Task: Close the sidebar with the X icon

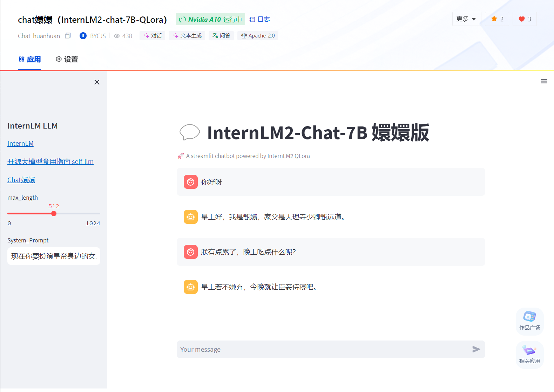Action: 97,82
